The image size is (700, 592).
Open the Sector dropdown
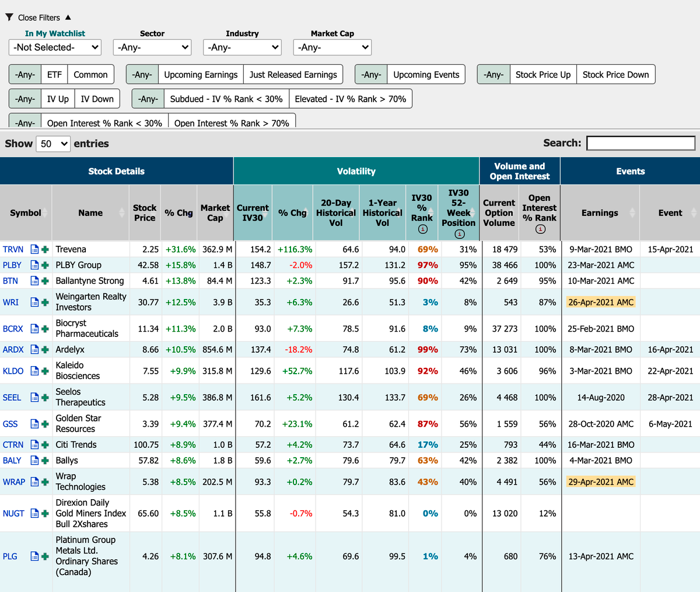[x=152, y=47]
